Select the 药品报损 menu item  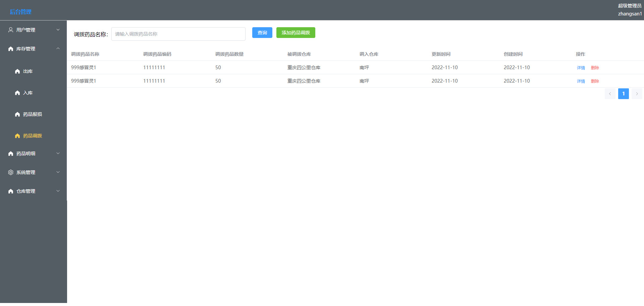tap(34, 114)
